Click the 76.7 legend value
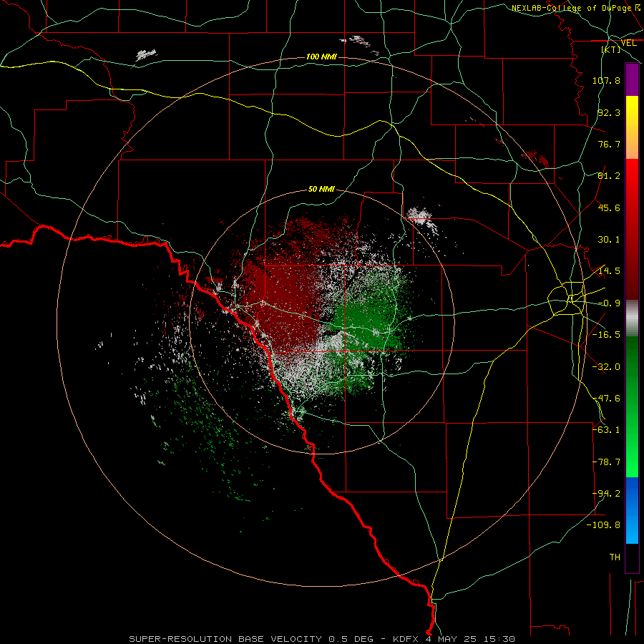Image resolution: width=644 pixels, height=644 pixels. pyautogui.click(x=609, y=144)
